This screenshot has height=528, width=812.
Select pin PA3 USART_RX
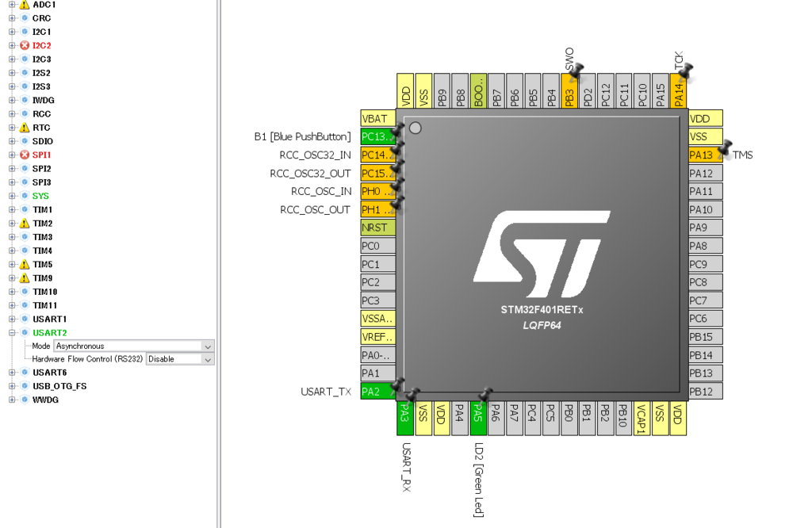pos(405,419)
